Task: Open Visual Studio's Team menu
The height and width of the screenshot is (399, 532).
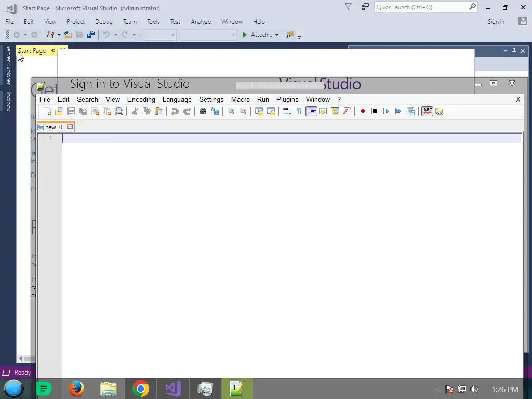Action: 129,22
